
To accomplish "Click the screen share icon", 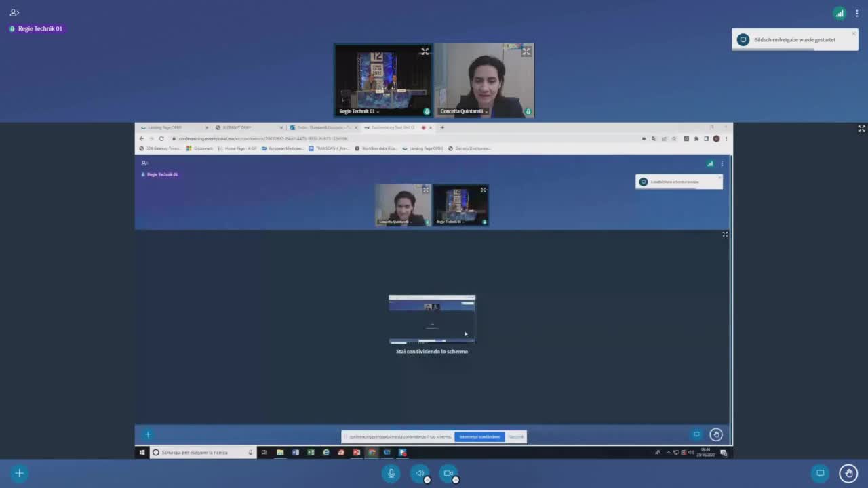I will coord(820,473).
